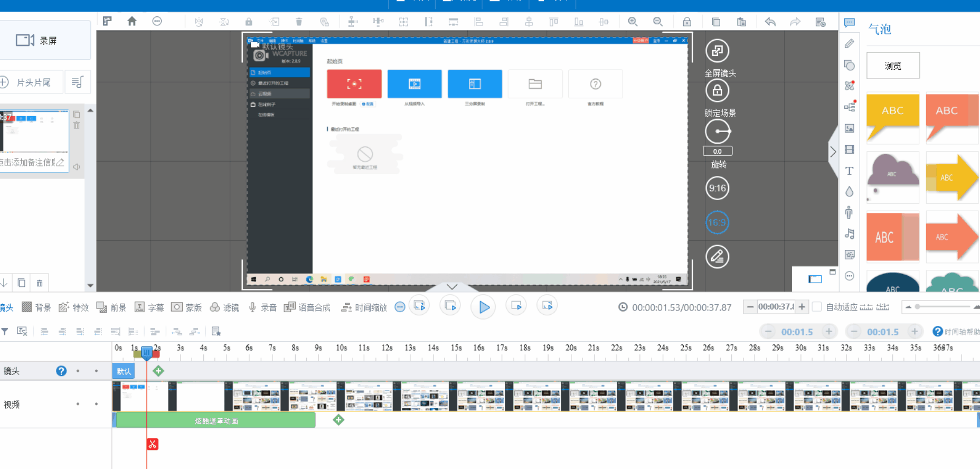Toggle the canvas lock icon in top toolbar
The height and width of the screenshot is (469, 980).
(x=687, y=22)
